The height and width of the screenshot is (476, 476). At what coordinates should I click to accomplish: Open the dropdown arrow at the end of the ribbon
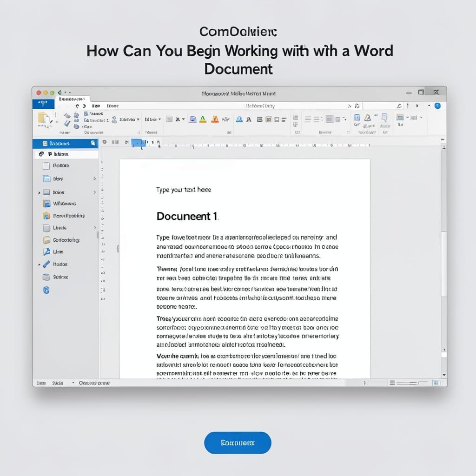point(421,118)
